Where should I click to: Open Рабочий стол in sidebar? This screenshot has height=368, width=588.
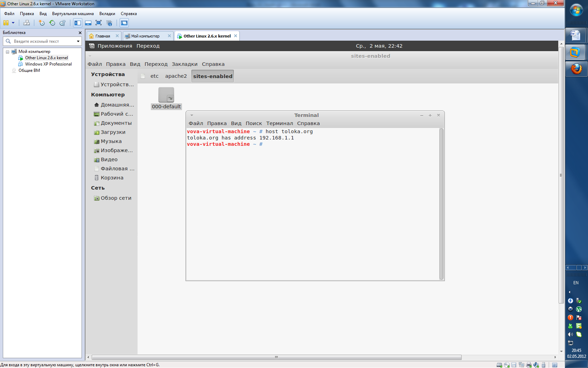(x=114, y=114)
